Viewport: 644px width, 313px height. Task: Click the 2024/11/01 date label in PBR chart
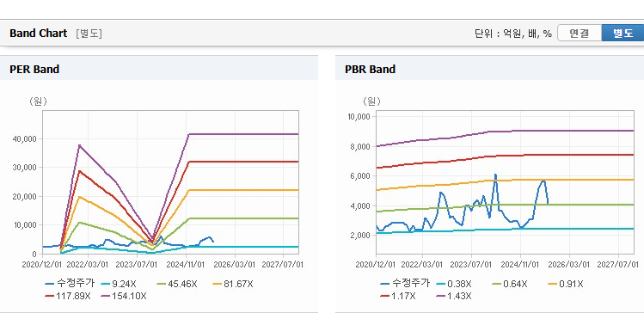(x=521, y=264)
